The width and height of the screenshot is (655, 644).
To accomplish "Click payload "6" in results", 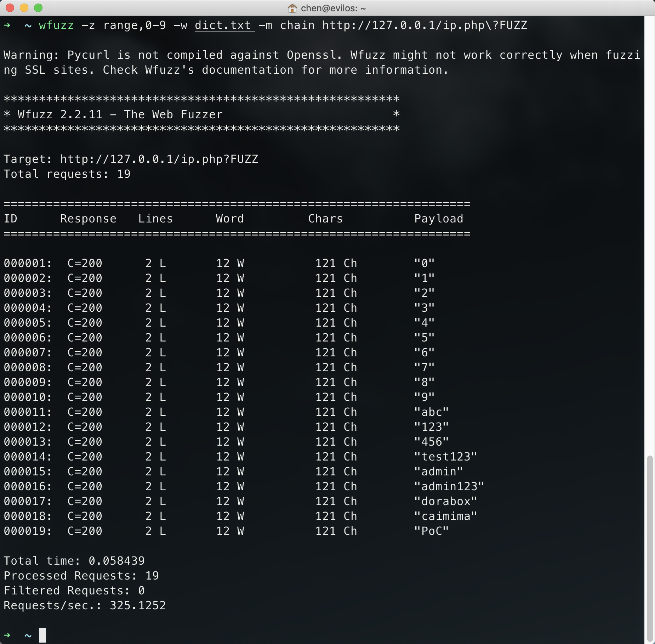I will [x=424, y=352].
